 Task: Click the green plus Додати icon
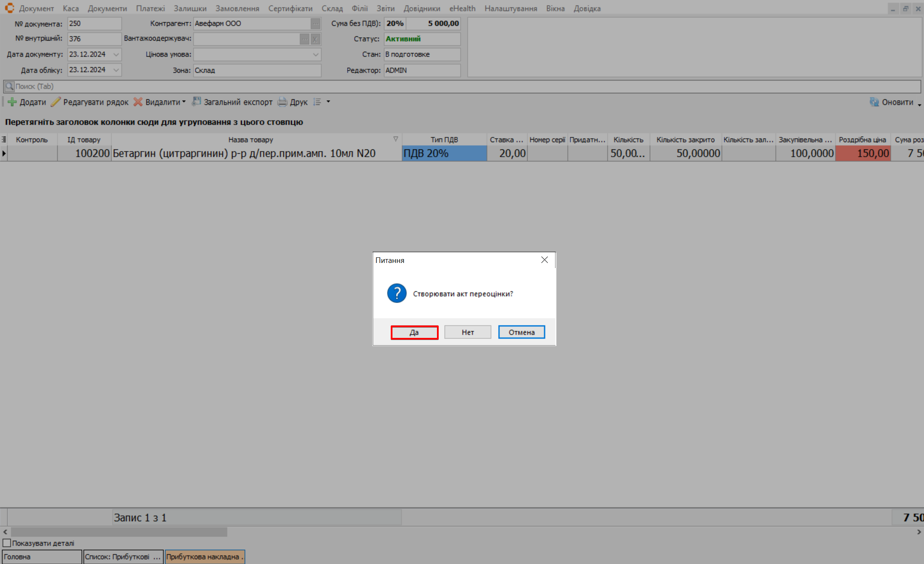click(12, 102)
